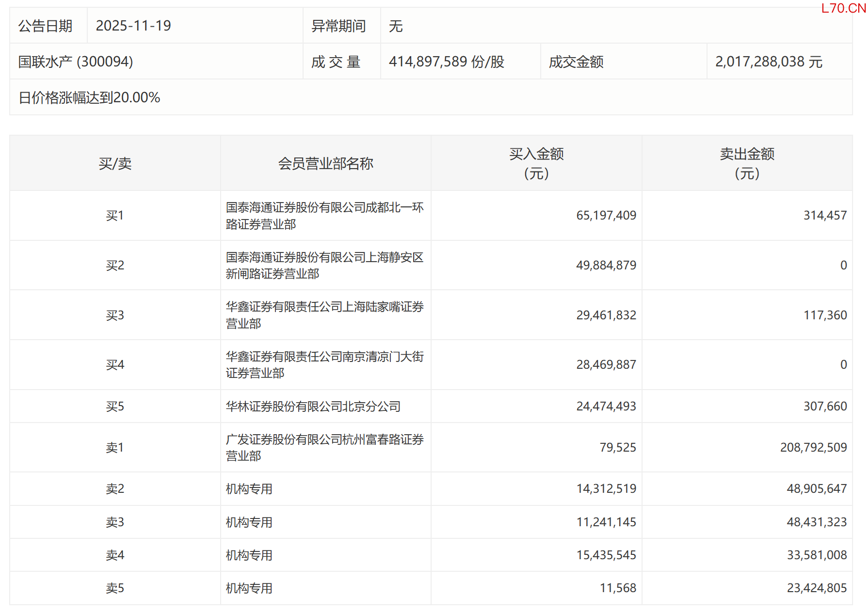Viewport: 868px width, 612px height.
Task: Click the 买入金额 column header
Action: pos(536,163)
